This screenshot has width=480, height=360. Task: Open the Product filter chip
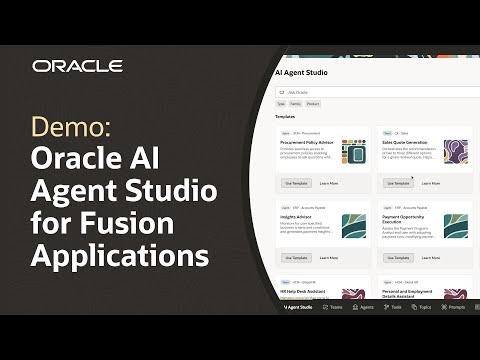click(313, 104)
